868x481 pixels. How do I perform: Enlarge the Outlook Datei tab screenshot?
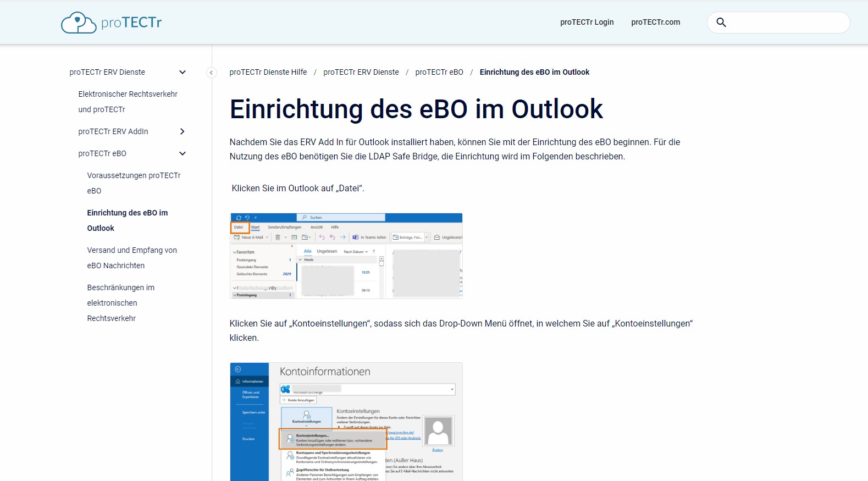(x=346, y=256)
